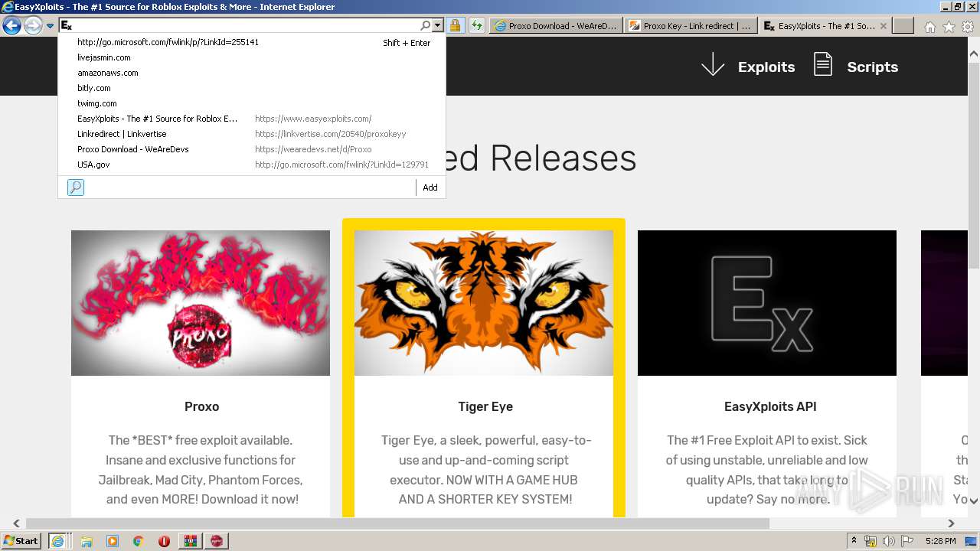Click the browser Forward arrow button
Screen dimensions: 980x551
tap(33, 26)
